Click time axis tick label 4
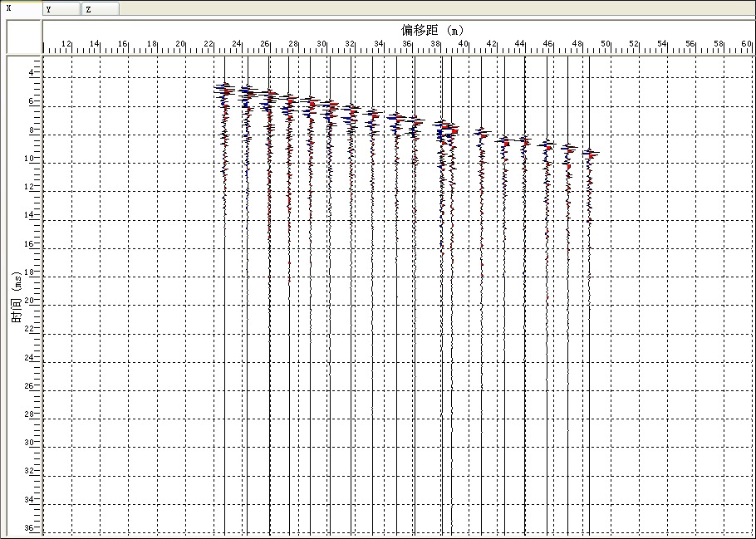 [32, 73]
